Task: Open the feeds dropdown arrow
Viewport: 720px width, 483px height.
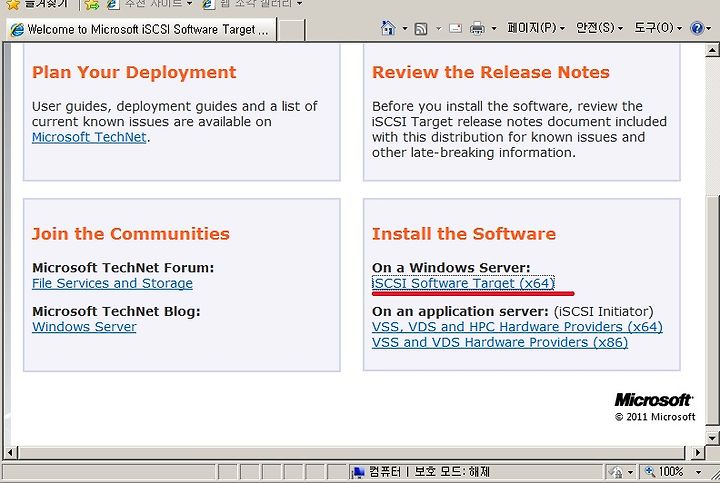Action: pos(439,29)
